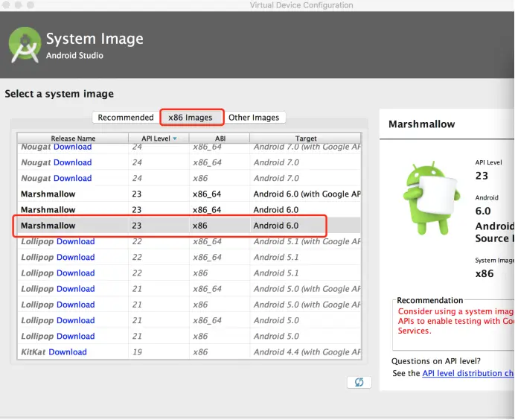
Task: Download Lollipop API 21 x86 with Google APIs
Action: point(76,305)
